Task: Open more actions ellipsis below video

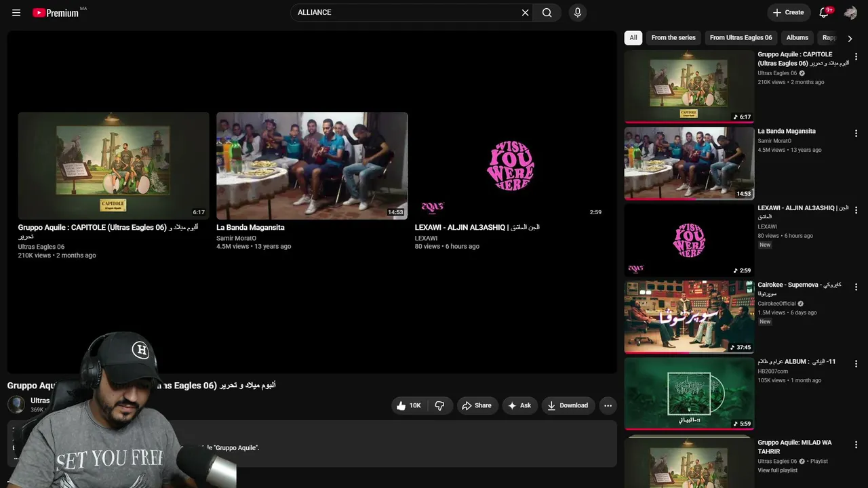Action: (x=608, y=405)
